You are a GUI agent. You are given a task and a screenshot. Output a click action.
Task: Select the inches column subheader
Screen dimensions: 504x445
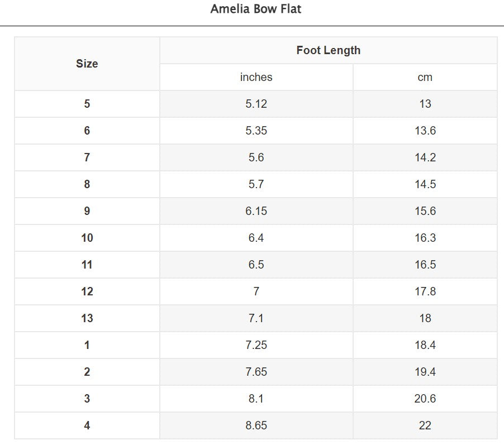click(x=256, y=77)
